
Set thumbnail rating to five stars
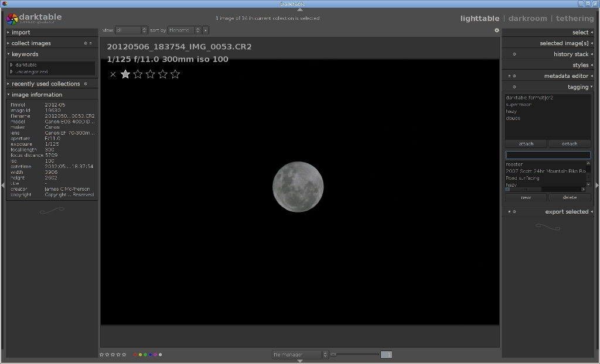175,74
